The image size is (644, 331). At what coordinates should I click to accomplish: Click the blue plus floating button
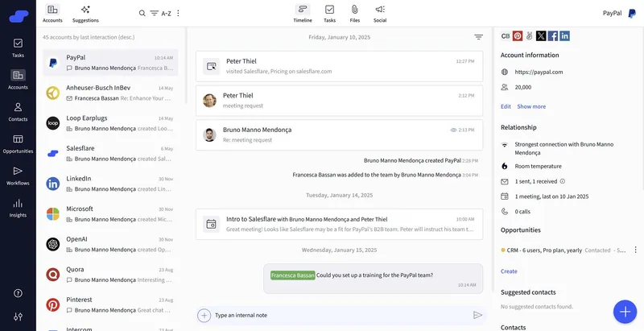tap(625, 312)
